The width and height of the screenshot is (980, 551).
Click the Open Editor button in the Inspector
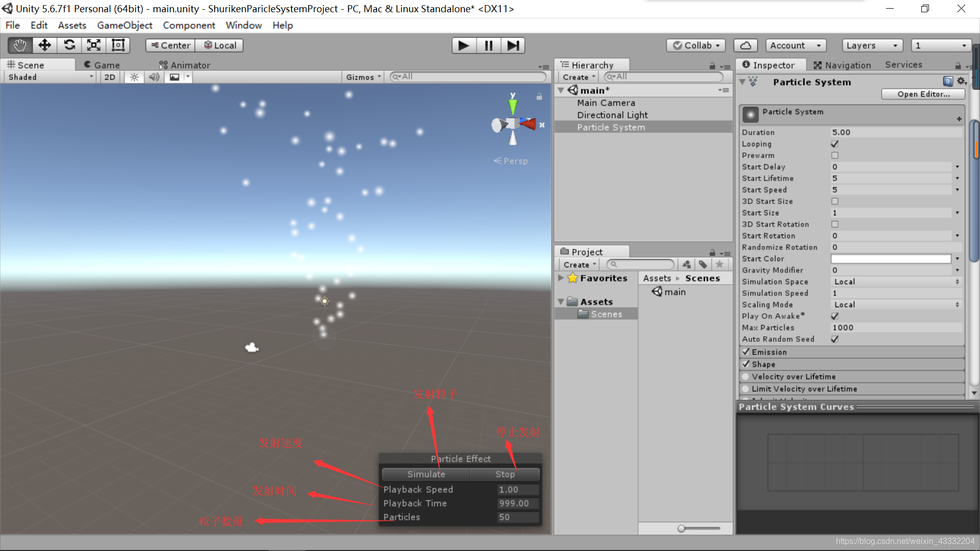(x=923, y=94)
